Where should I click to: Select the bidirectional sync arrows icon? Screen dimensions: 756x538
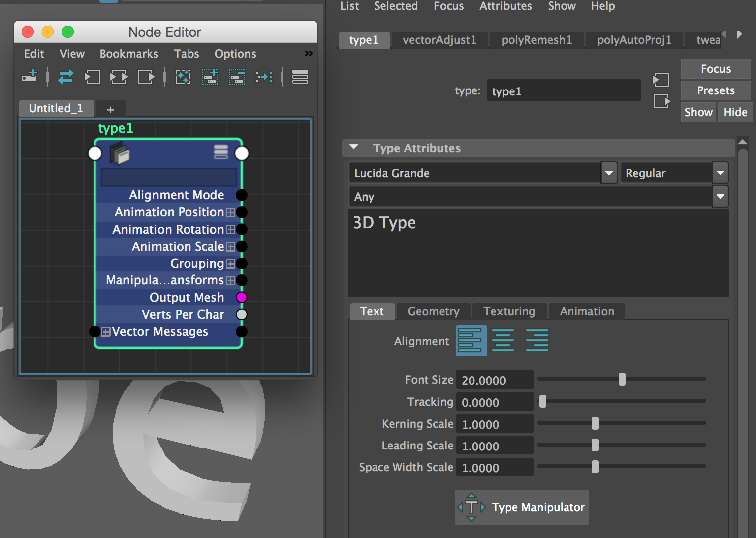click(65, 77)
